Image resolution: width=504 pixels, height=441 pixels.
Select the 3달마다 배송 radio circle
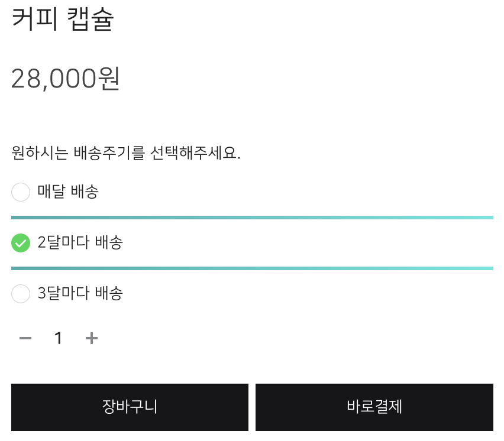(x=21, y=294)
